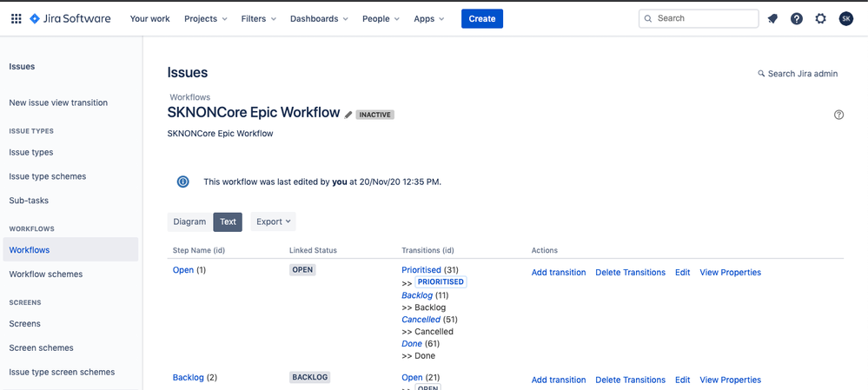Open notifications bell icon
This screenshot has width=868, height=390.
tap(772, 19)
